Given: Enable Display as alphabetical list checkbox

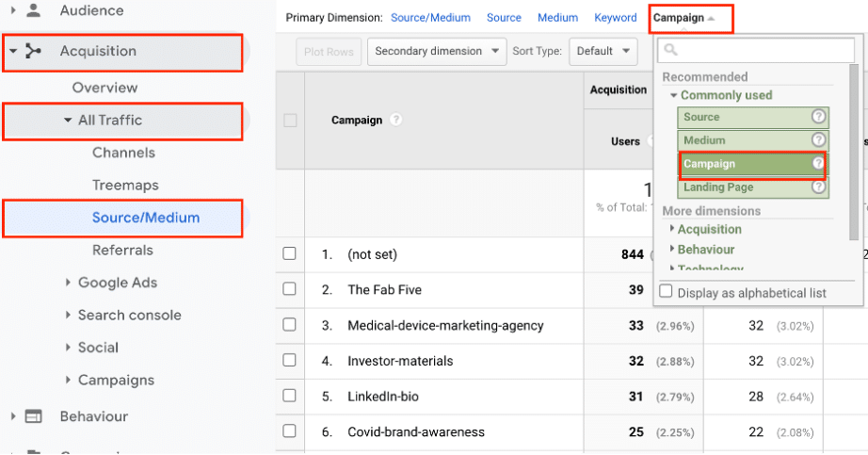Looking at the screenshot, I should (x=667, y=292).
